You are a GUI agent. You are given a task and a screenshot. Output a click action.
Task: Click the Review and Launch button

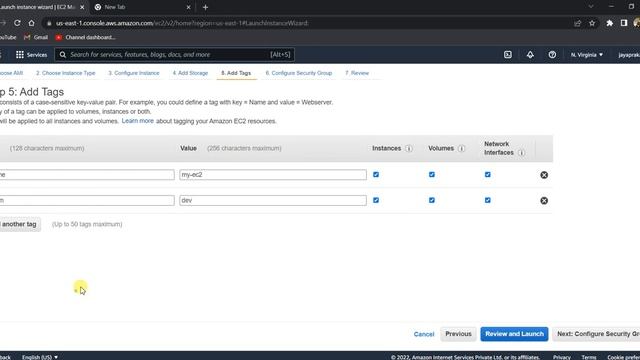pos(514,334)
